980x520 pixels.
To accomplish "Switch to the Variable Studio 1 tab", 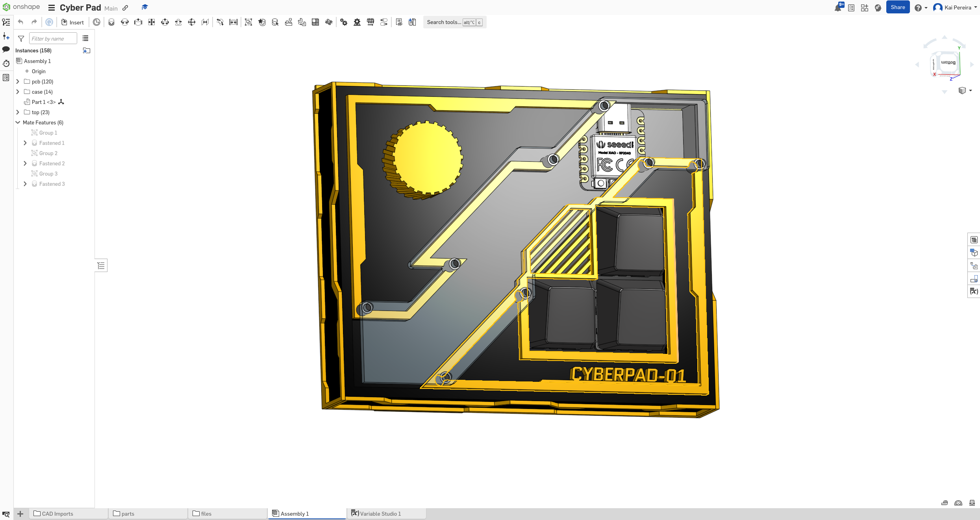I will (x=380, y=514).
